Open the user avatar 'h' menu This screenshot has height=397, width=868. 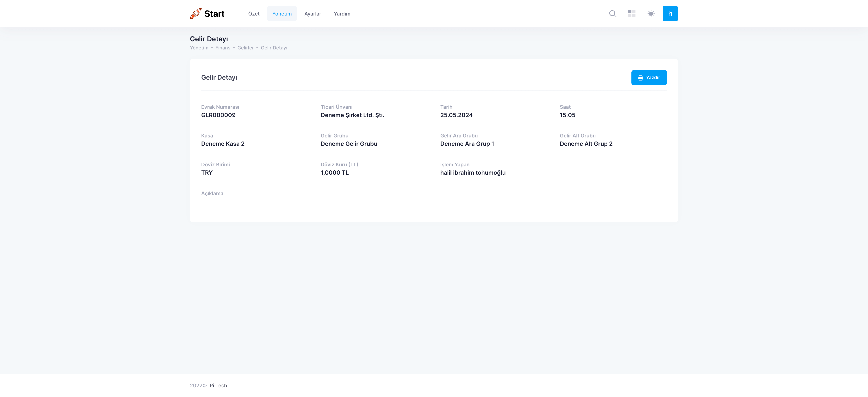tap(670, 14)
